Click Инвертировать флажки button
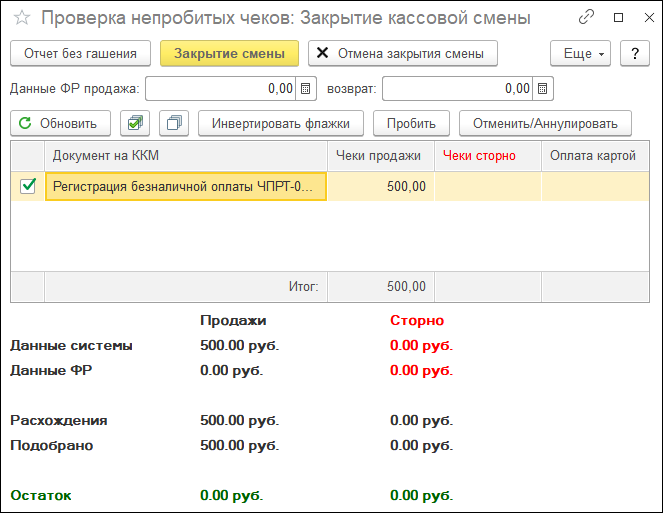663x513 pixels. pyautogui.click(x=281, y=123)
